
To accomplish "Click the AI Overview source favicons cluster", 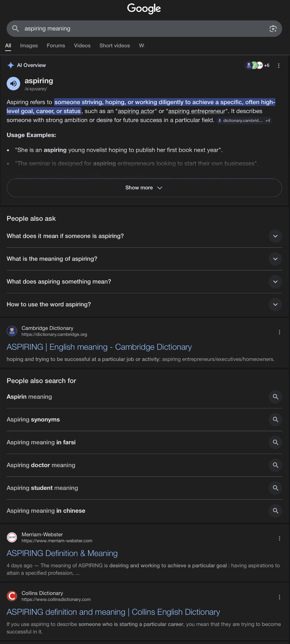I will tap(256, 65).
